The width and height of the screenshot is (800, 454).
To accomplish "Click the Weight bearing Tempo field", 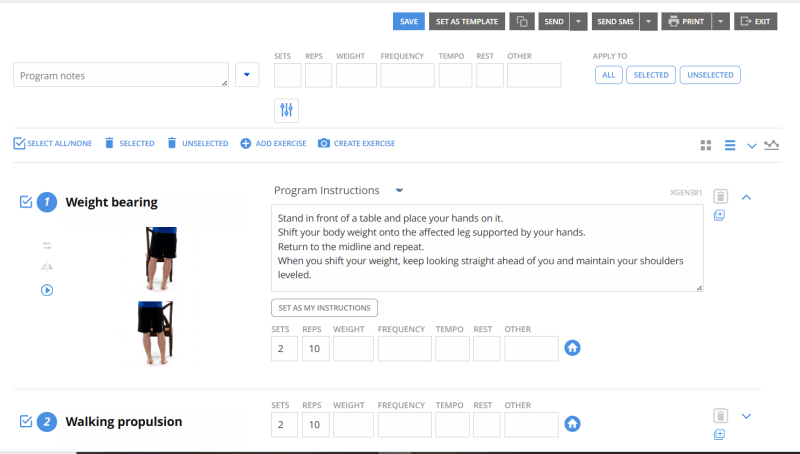I will [452, 348].
